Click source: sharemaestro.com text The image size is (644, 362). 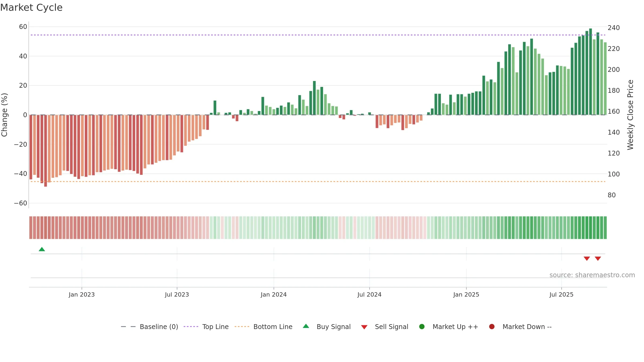tap(592, 275)
